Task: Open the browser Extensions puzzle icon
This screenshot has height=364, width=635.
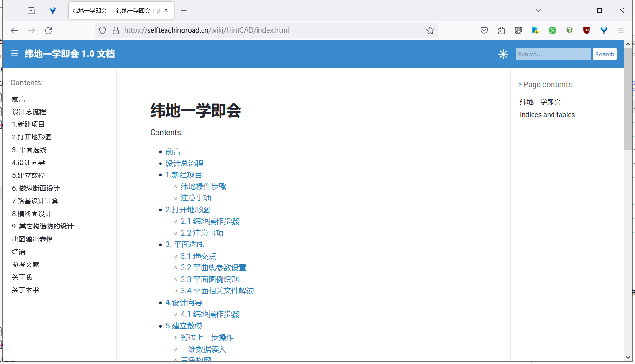Action: (501, 30)
